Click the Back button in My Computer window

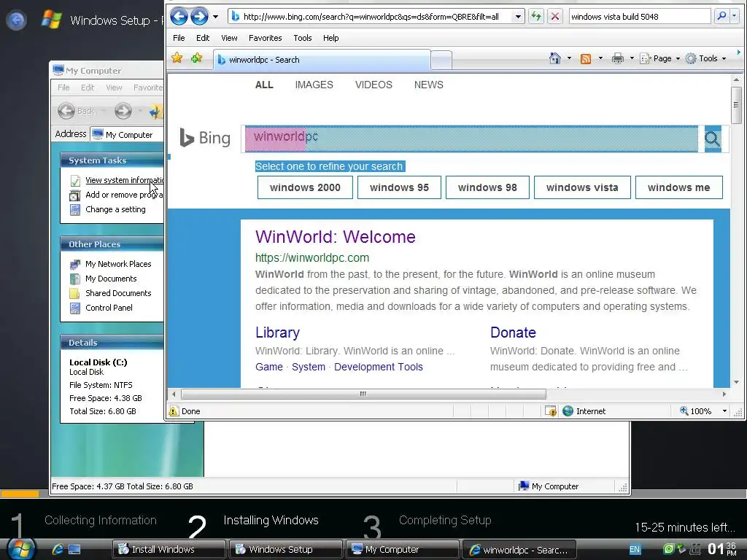(76, 111)
